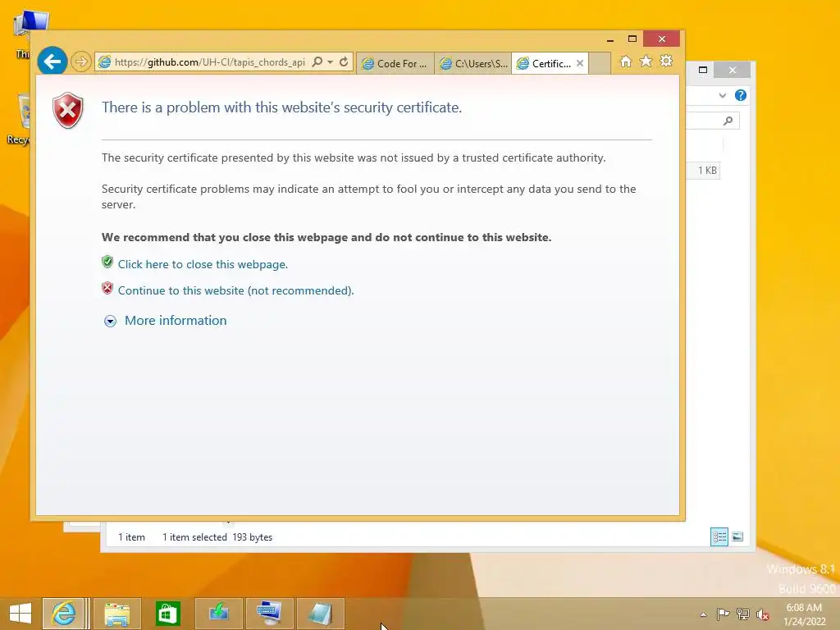Click here to close this webpage link

(203, 264)
